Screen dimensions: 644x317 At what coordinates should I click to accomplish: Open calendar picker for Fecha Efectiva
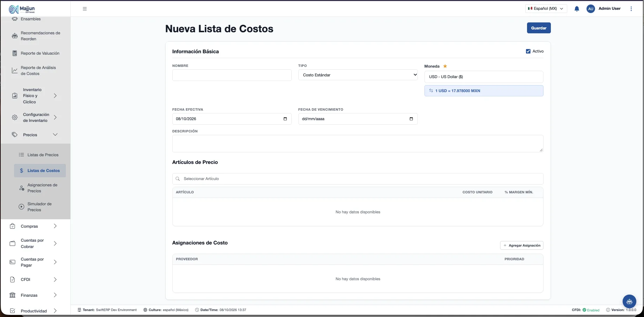(285, 119)
